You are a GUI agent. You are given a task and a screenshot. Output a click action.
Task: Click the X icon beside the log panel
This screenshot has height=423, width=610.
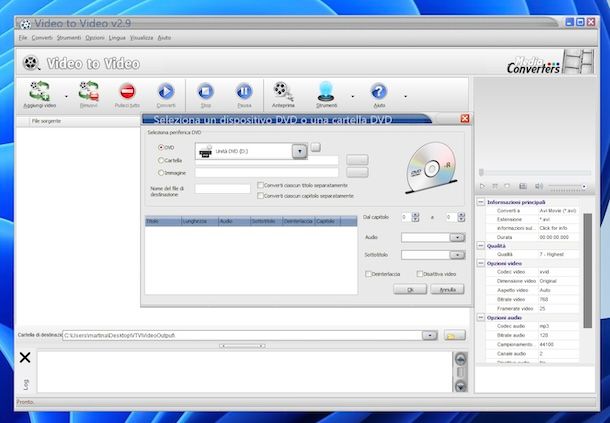click(x=25, y=357)
